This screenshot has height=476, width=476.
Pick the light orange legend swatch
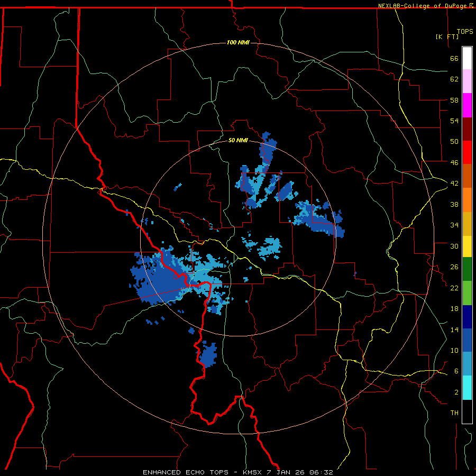click(467, 200)
